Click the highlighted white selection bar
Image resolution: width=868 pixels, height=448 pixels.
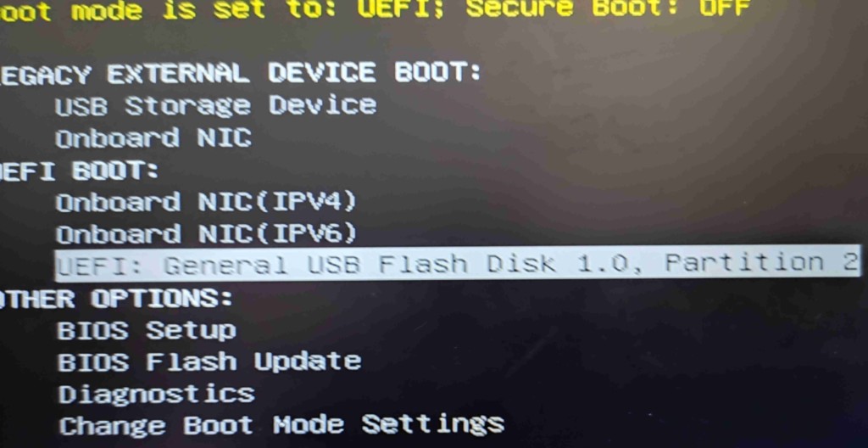(458, 263)
